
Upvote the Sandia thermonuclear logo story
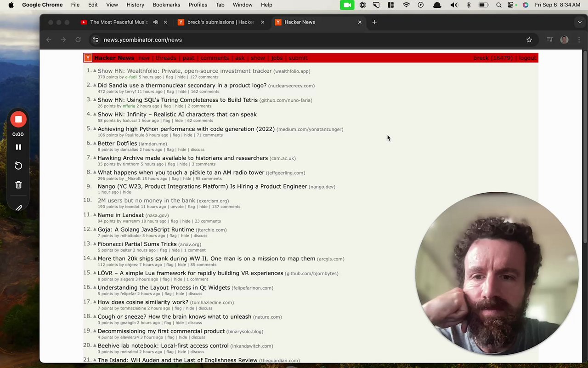tap(95, 86)
